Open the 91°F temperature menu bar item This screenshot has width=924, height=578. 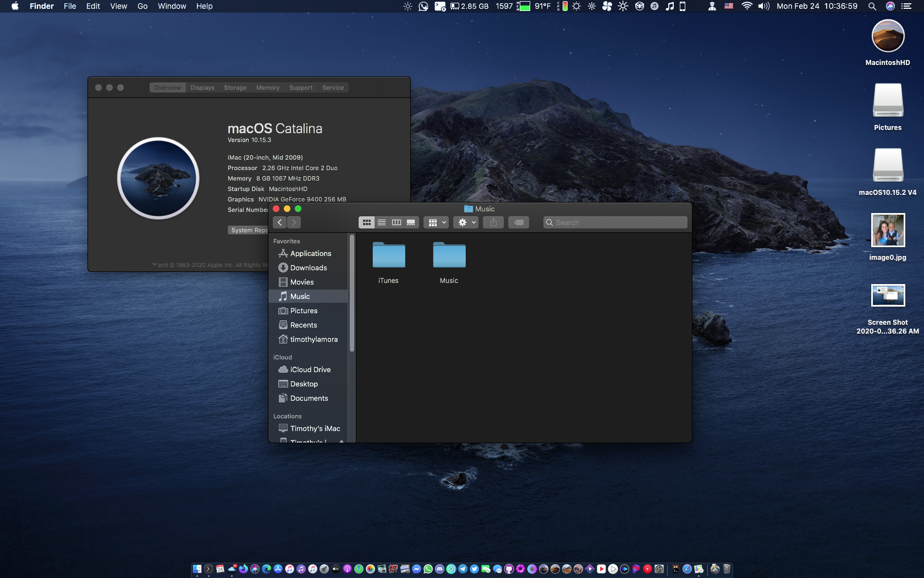543,6
